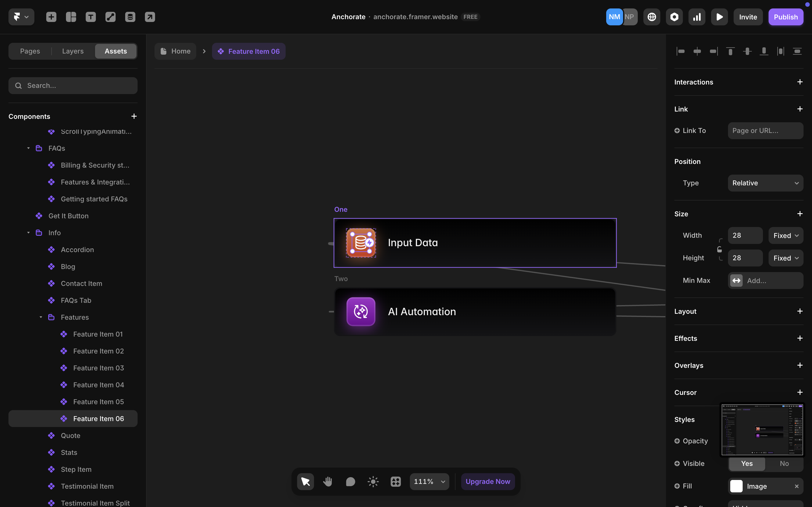Image resolution: width=812 pixels, height=507 pixels.
Task: Switch to the Layers tab
Action: click(72, 51)
